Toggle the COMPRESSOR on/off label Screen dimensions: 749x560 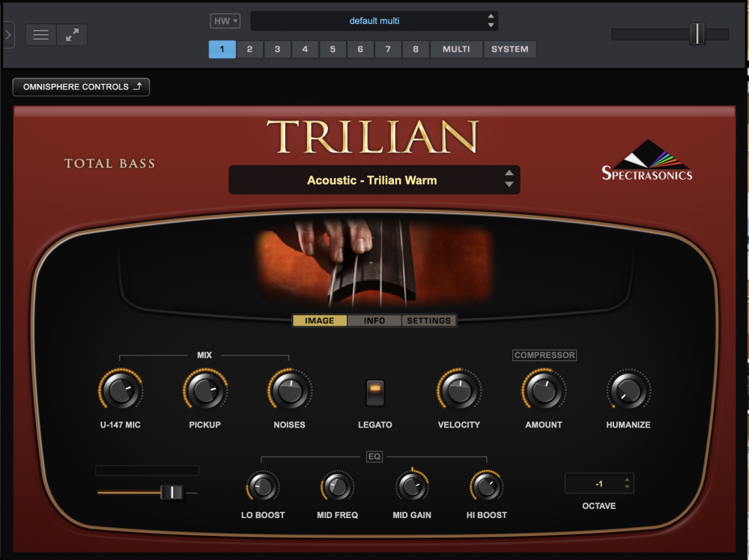point(544,355)
